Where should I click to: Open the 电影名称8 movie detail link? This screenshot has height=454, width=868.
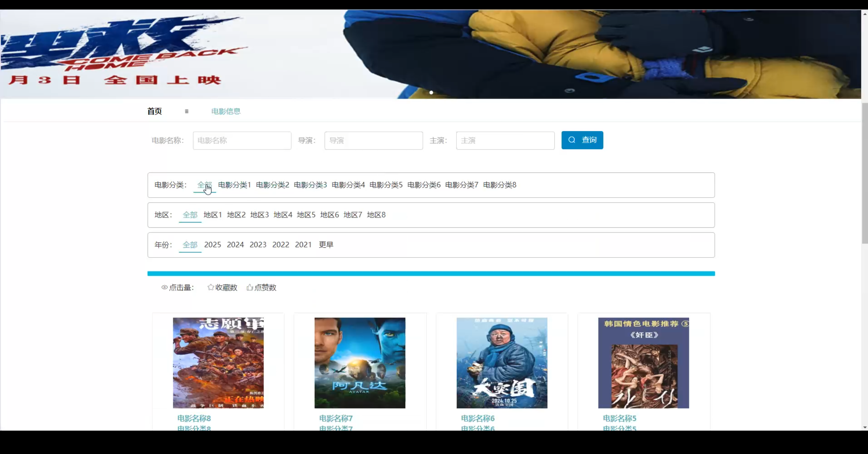click(x=194, y=418)
